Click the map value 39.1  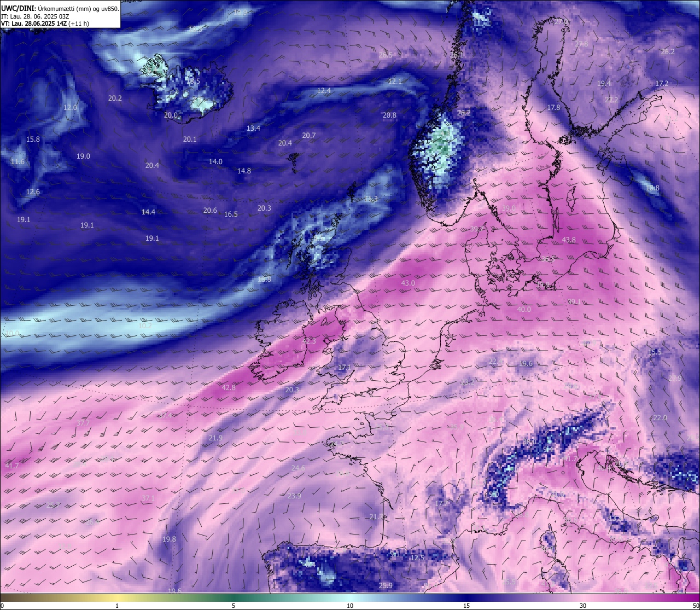[x=574, y=302]
